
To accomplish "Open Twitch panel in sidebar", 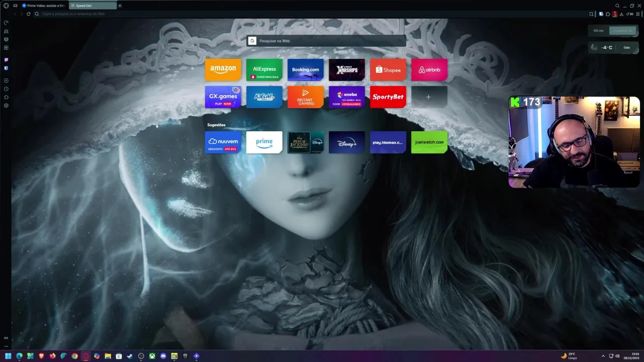I will (6, 60).
